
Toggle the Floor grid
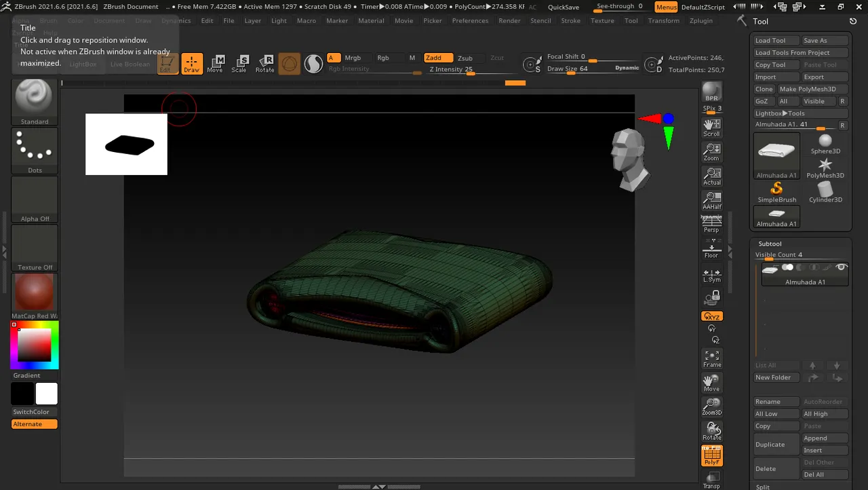point(711,249)
